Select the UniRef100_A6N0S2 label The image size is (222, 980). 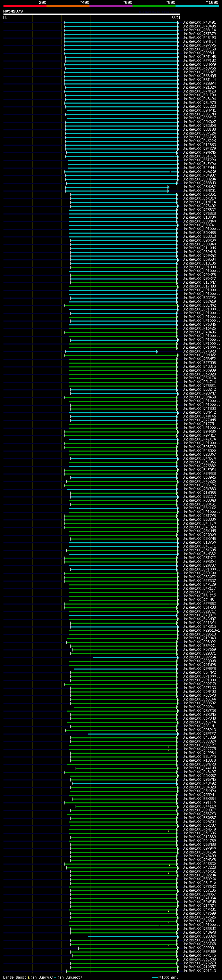[199, 187]
